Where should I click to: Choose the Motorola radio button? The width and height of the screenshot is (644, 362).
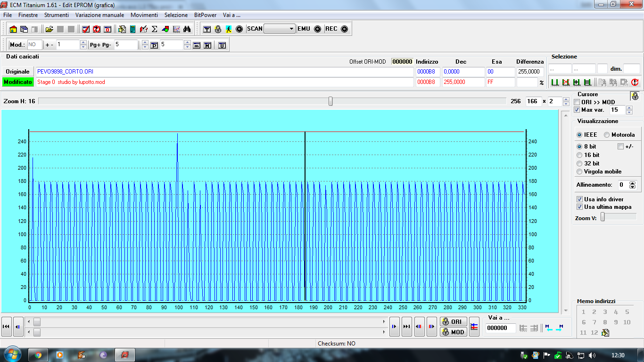(x=607, y=135)
